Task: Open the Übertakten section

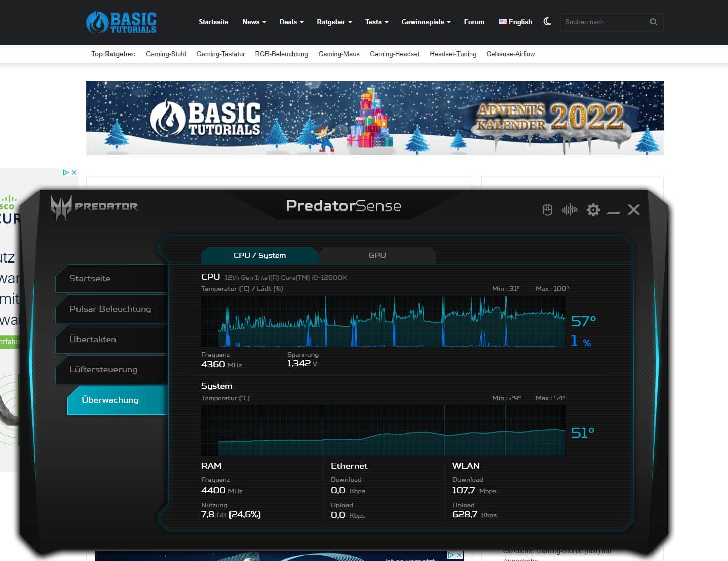Action: [x=93, y=339]
